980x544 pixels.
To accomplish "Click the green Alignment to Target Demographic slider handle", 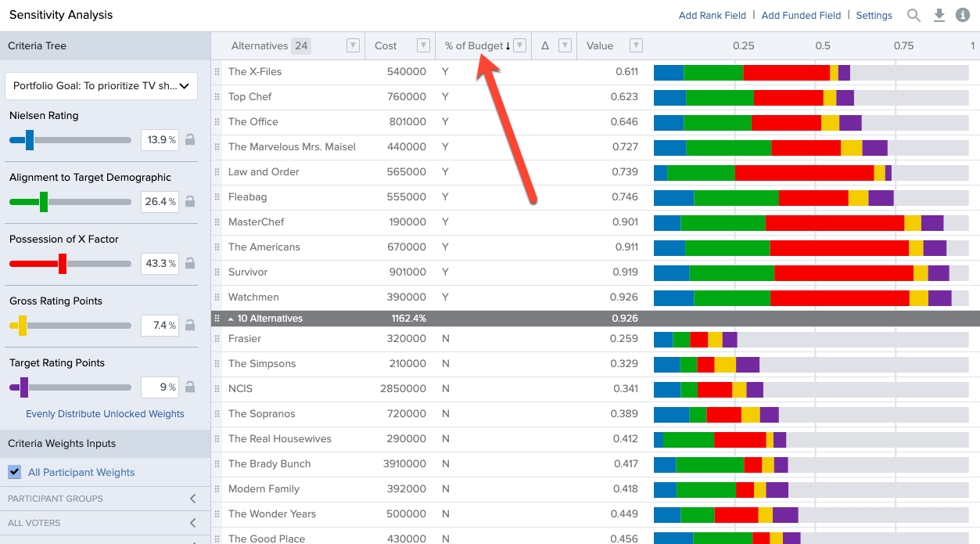I will click(x=44, y=202).
